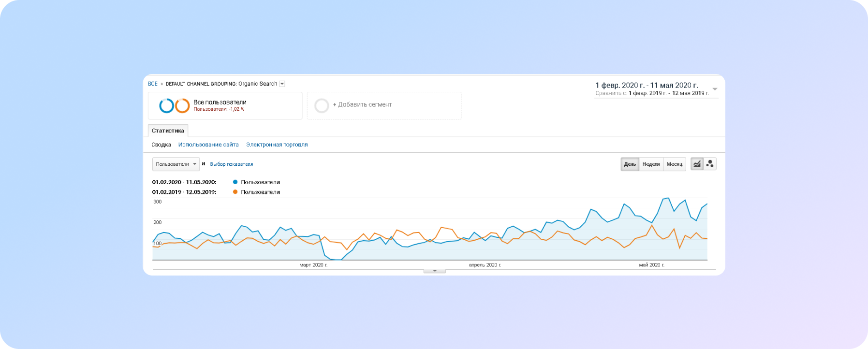Select the День granularity button
The image size is (868, 349).
click(x=630, y=164)
